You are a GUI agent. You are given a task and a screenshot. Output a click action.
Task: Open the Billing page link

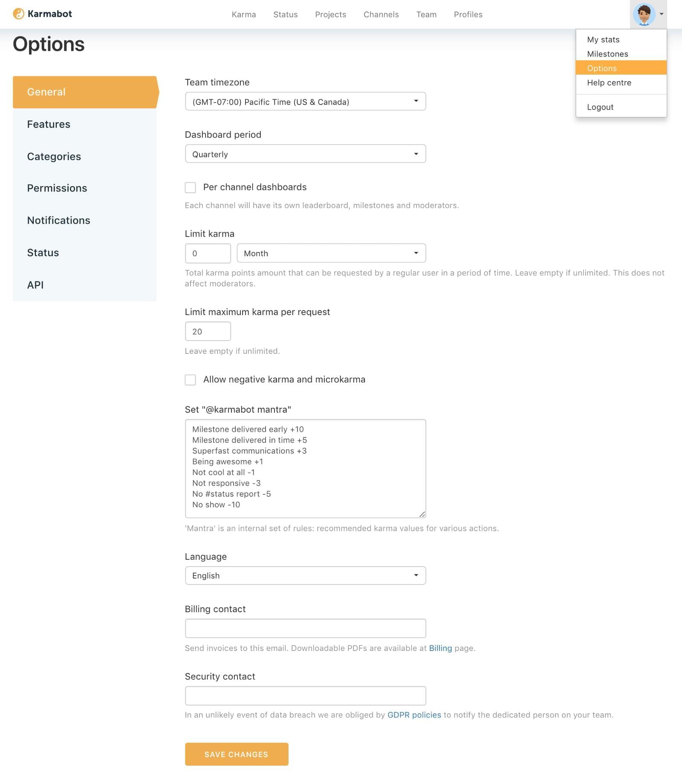point(441,648)
